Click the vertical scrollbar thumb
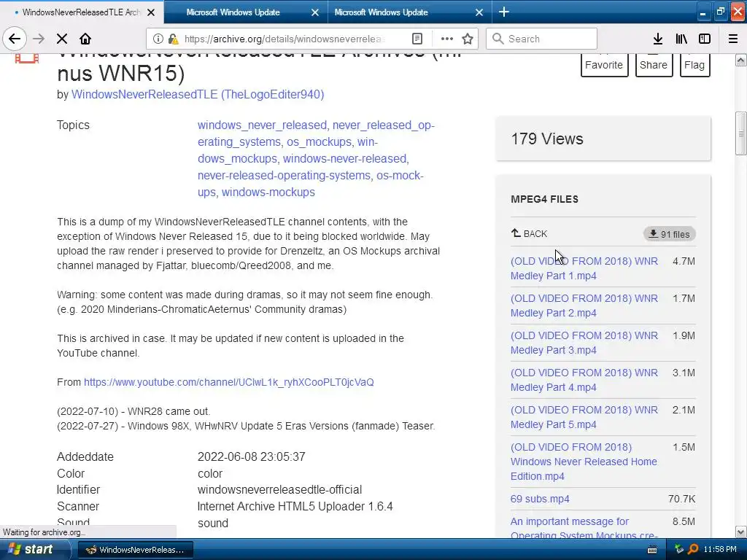Viewport: 747px width, 560px height. click(741, 133)
